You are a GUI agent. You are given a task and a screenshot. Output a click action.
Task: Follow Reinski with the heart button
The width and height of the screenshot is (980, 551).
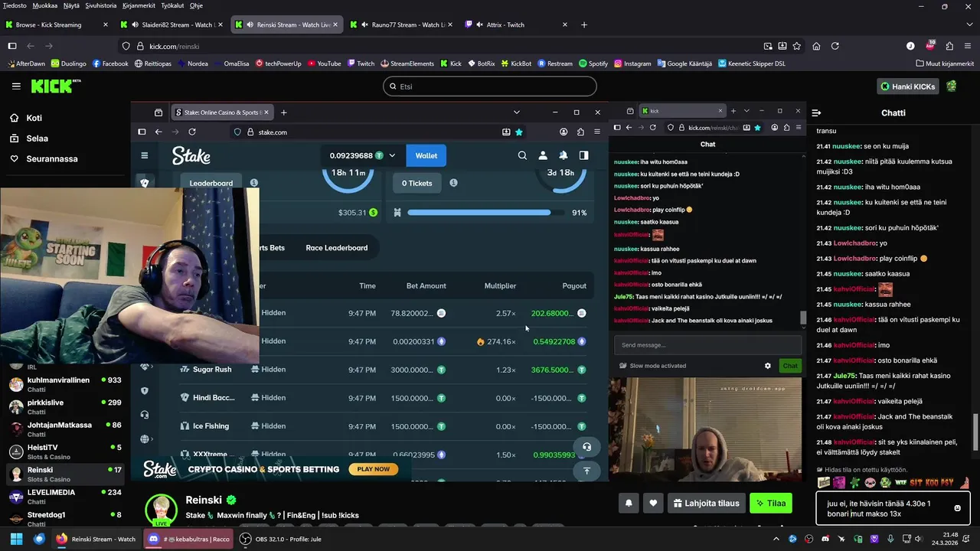(x=653, y=503)
